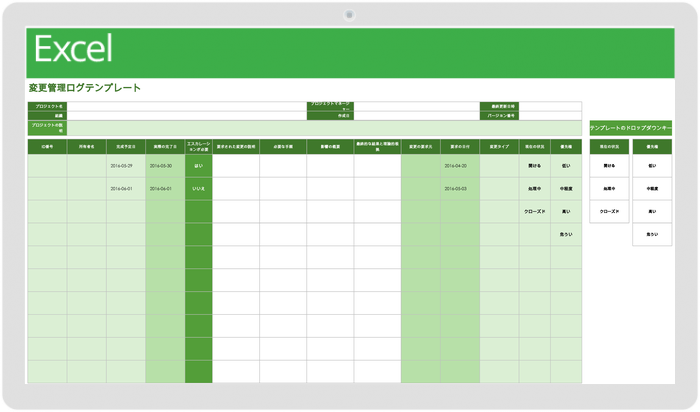The image size is (700, 412).
Task: Click the blank field beside プロジェクト名
Action: (x=187, y=106)
